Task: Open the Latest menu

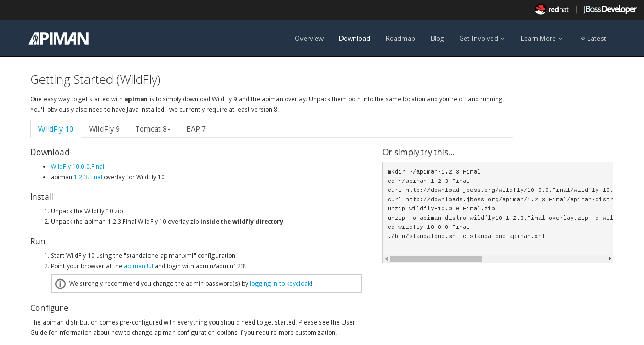Action: [593, 38]
